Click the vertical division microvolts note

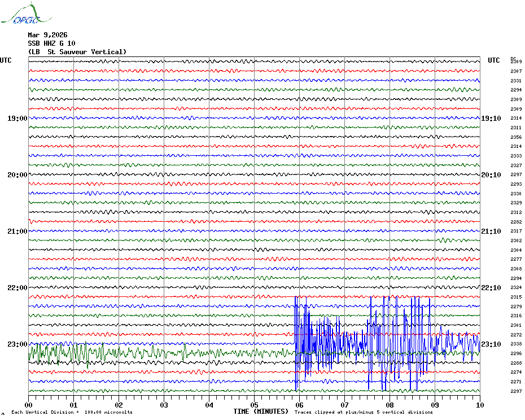coord(72,412)
